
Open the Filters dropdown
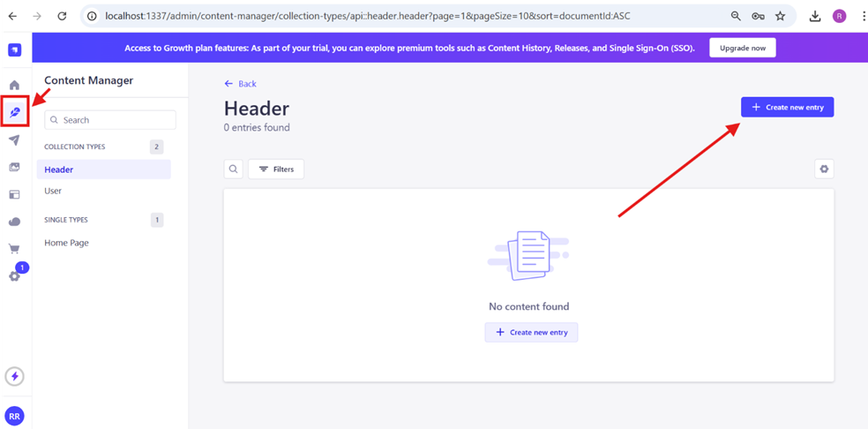point(276,169)
